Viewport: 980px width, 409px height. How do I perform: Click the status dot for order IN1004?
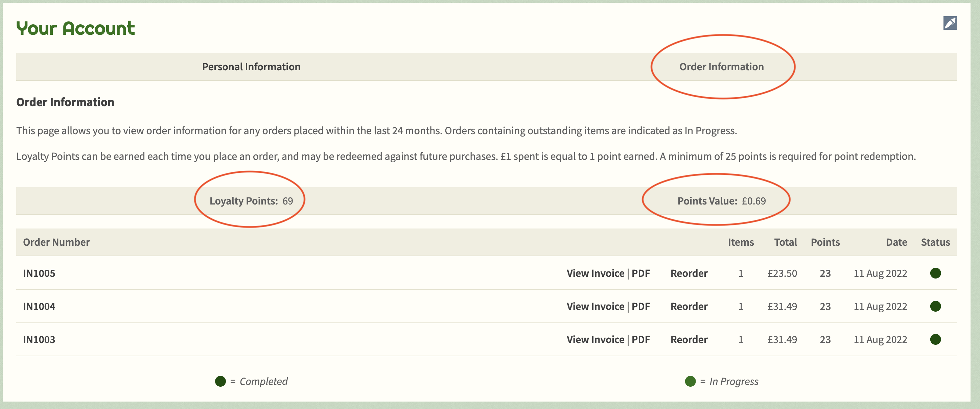tap(935, 306)
